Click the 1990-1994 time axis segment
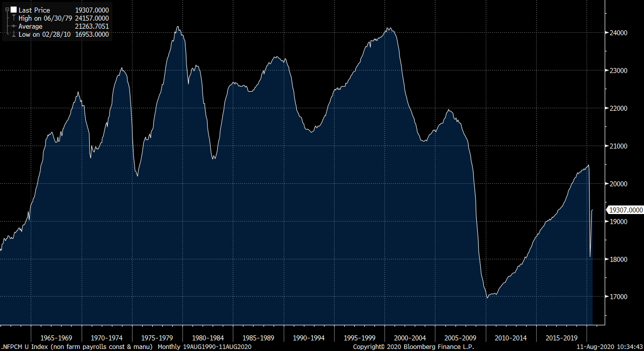 pyautogui.click(x=309, y=338)
